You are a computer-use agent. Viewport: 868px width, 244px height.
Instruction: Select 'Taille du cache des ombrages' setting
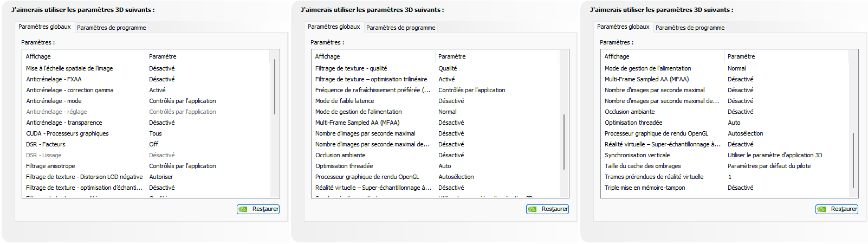(643, 166)
